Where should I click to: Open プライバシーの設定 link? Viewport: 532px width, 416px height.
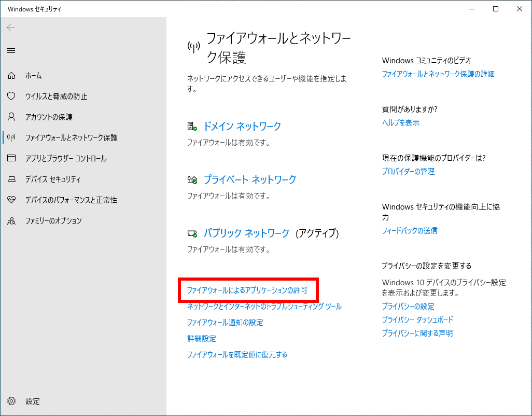click(x=408, y=307)
